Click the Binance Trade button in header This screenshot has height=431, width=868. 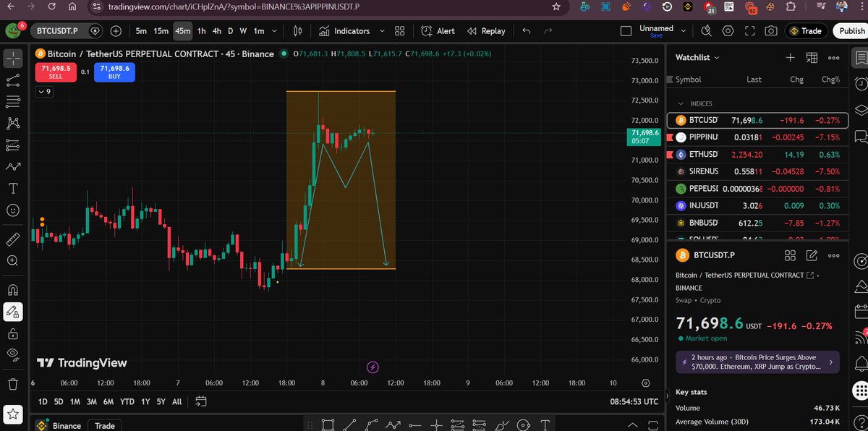pyautogui.click(x=805, y=31)
